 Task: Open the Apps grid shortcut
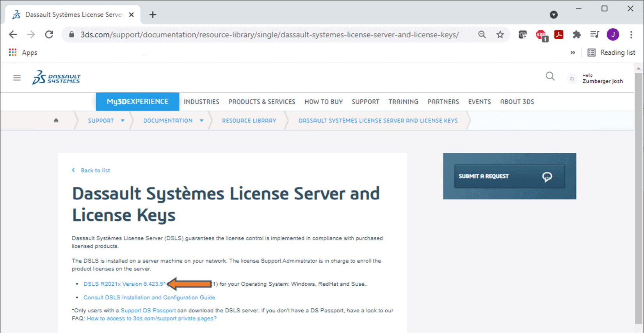tap(23, 52)
